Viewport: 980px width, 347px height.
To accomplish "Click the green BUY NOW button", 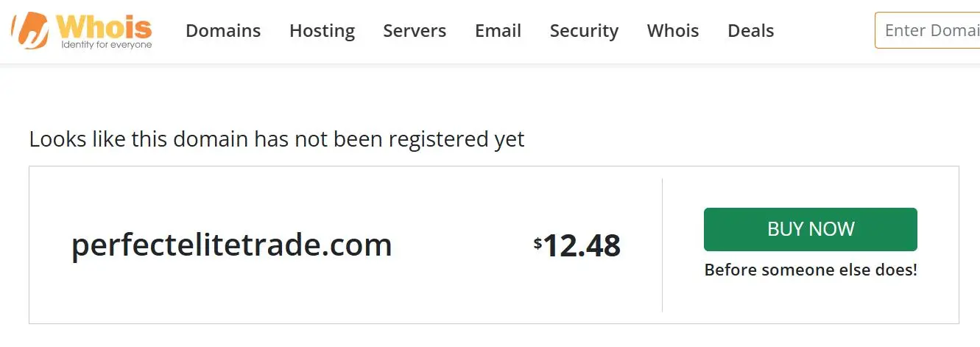I will (811, 229).
